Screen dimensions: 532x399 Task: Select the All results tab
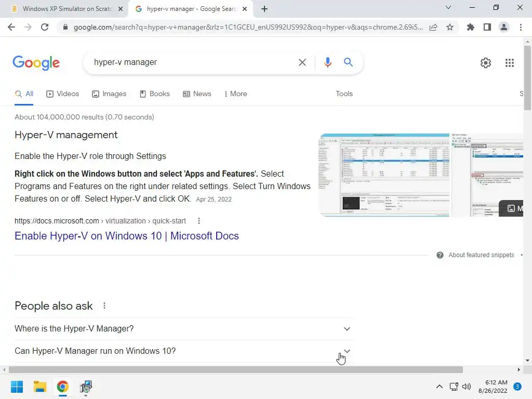pos(24,94)
